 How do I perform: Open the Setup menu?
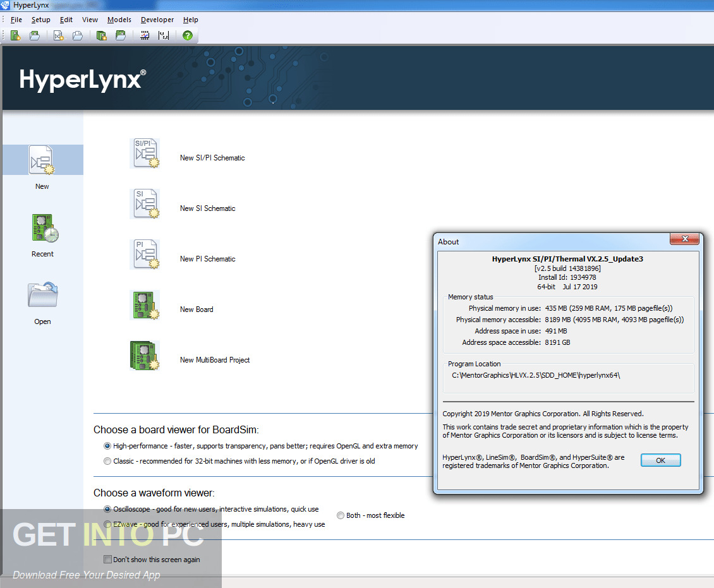40,20
